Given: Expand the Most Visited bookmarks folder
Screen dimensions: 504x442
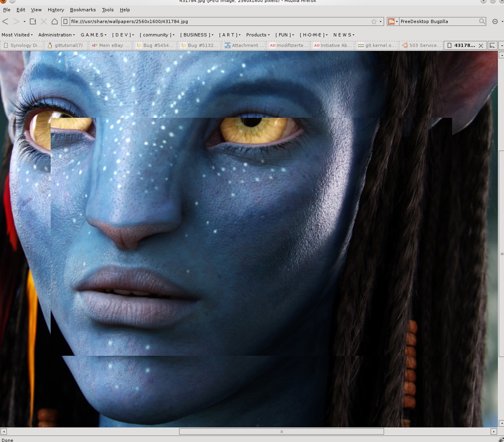Looking at the screenshot, I should click(x=17, y=35).
